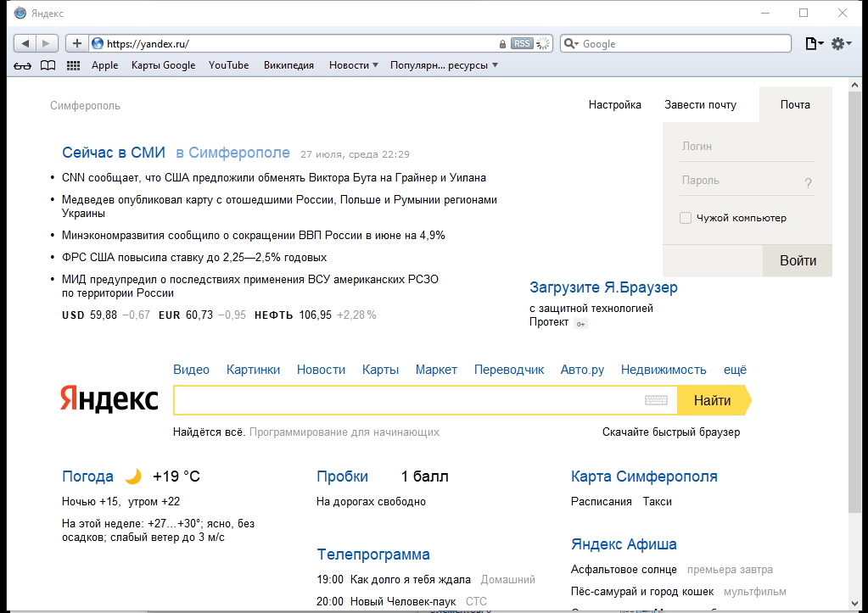
Task: Expand the Новости bookmarks folder
Action: (x=353, y=65)
